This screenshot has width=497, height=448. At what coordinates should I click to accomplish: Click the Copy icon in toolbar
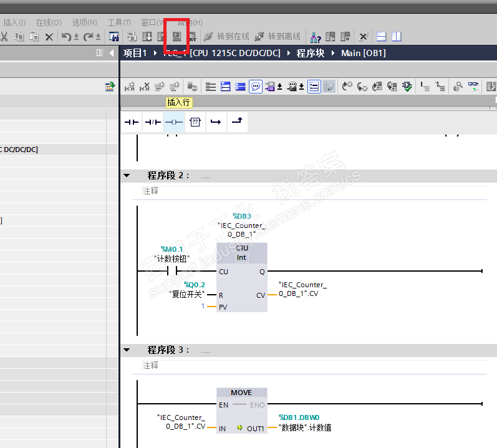(x=19, y=37)
